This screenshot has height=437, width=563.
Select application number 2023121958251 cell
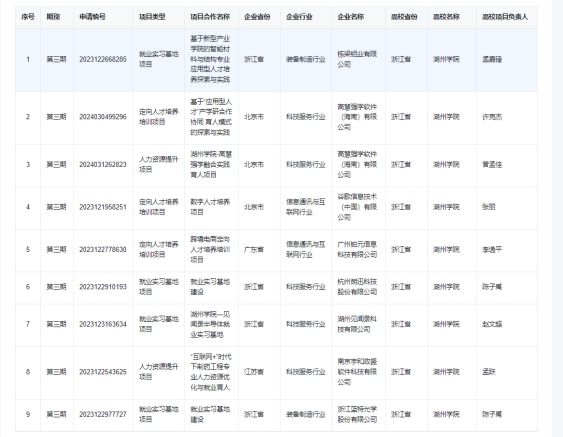pyautogui.click(x=103, y=207)
